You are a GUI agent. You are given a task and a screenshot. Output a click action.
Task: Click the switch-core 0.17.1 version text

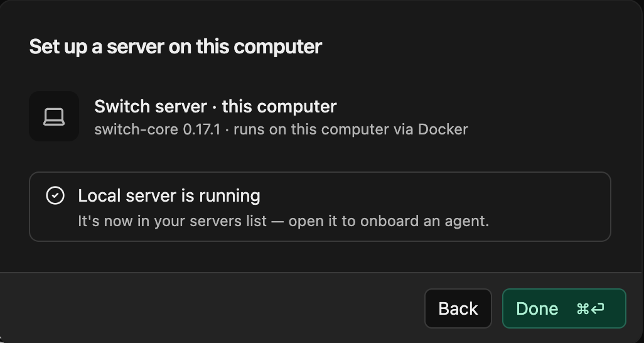pyautogui.click(x=158, y=129)
